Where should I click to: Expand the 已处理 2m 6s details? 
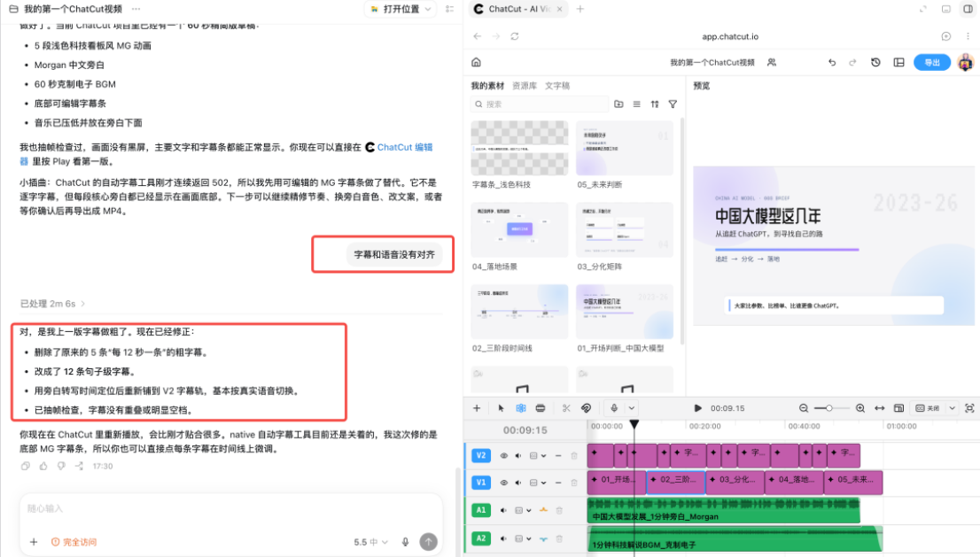tap(52, 304)
